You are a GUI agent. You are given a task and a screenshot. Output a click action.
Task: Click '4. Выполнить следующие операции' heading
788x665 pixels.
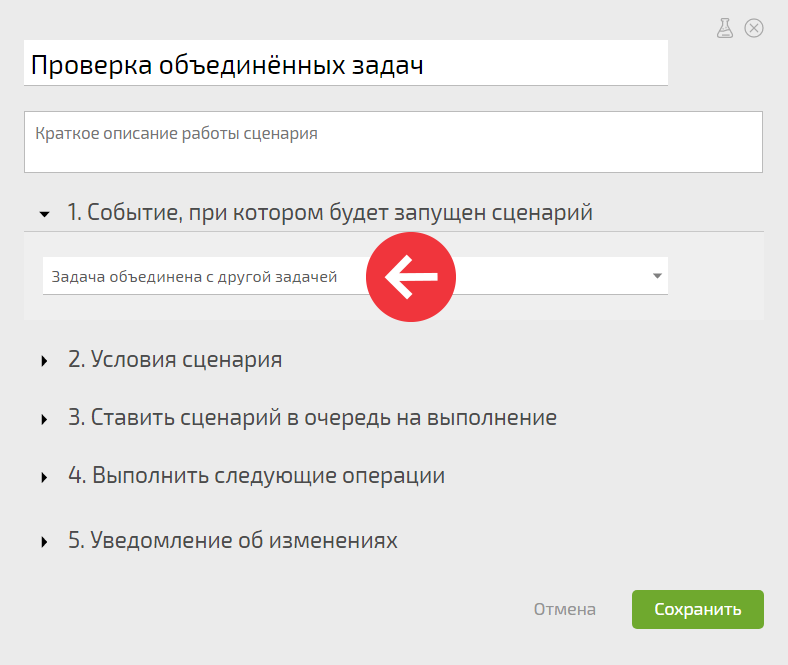point(256,475)
